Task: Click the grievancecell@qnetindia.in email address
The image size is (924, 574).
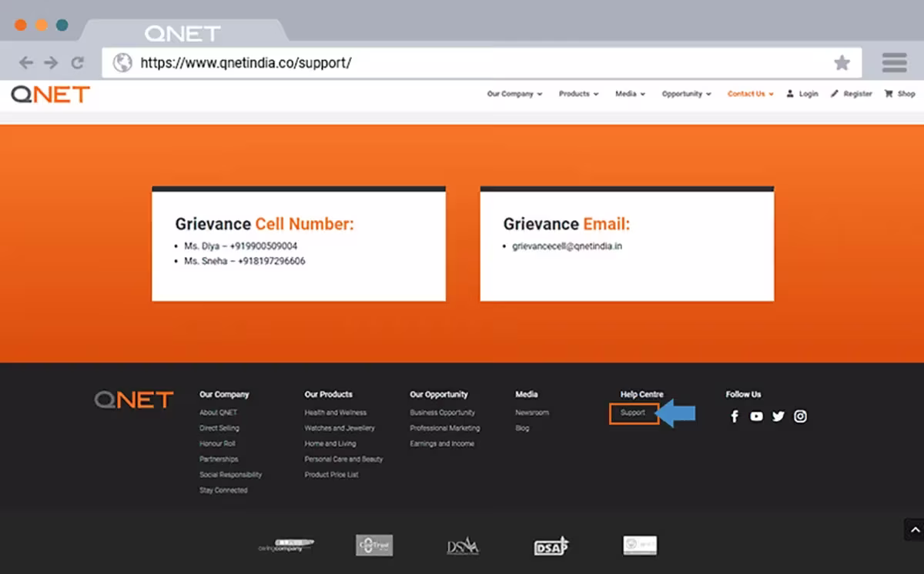Action: click(567, 246)
